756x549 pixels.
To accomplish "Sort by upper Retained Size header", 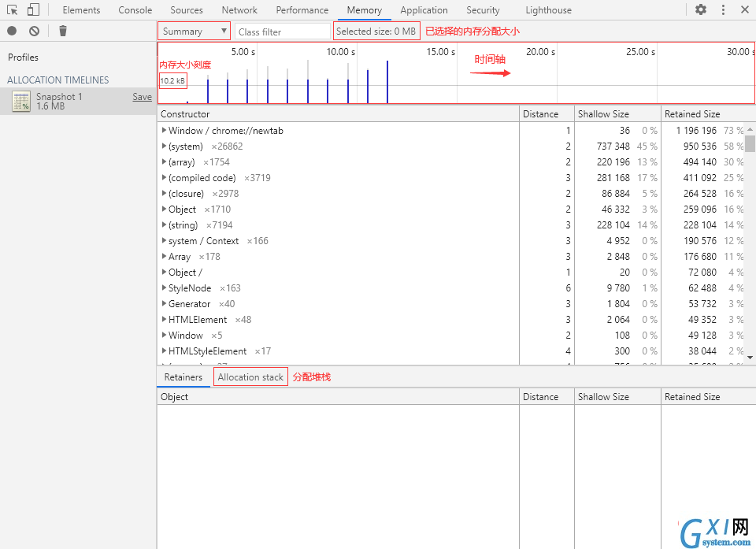I will coord(708,114).
